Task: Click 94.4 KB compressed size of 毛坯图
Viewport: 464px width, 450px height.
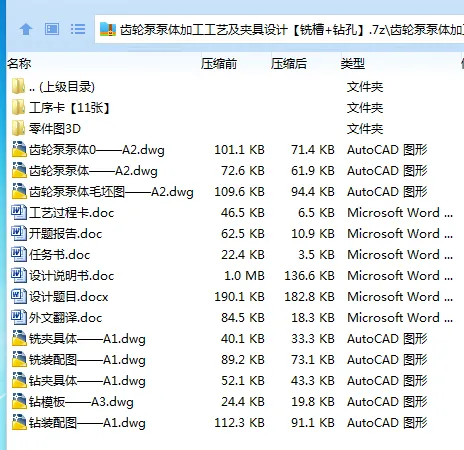Action: 313,192
